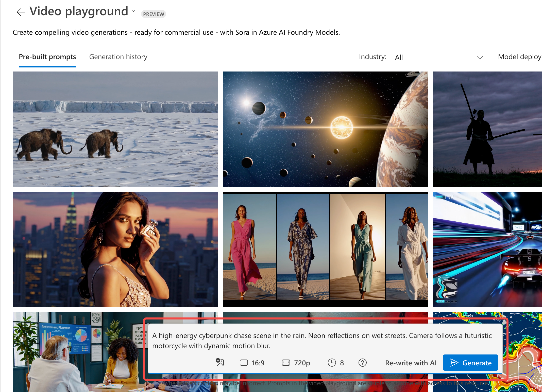Viewport: 542px width, 392px height.
Task: Click the clock duration icon
Action: coord(332,363)
